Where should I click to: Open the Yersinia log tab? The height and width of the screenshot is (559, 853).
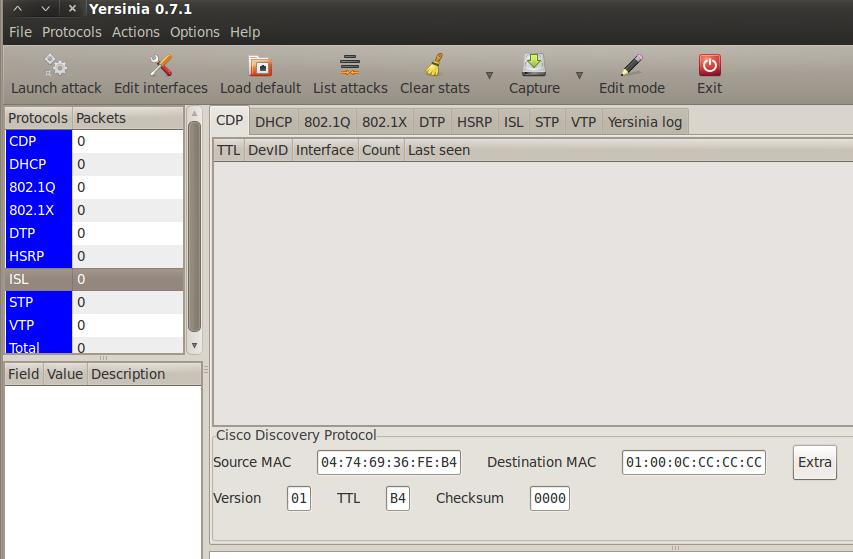pyautogui.click(x=645, y=122)
